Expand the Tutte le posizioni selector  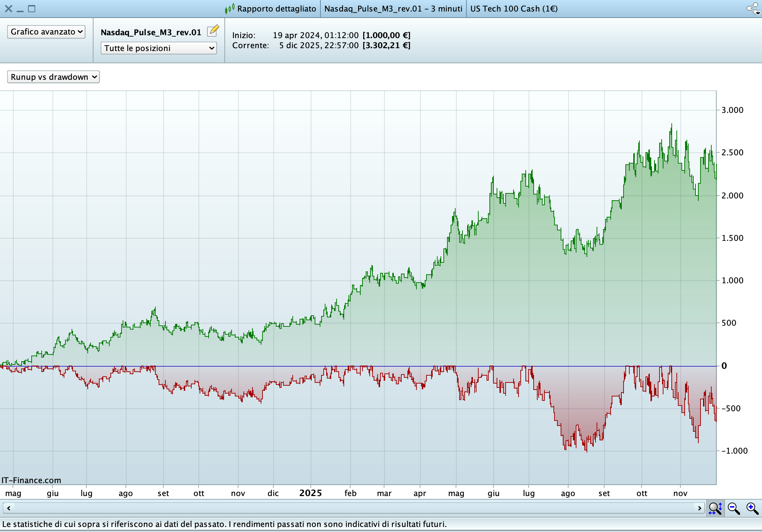[159, 48]
